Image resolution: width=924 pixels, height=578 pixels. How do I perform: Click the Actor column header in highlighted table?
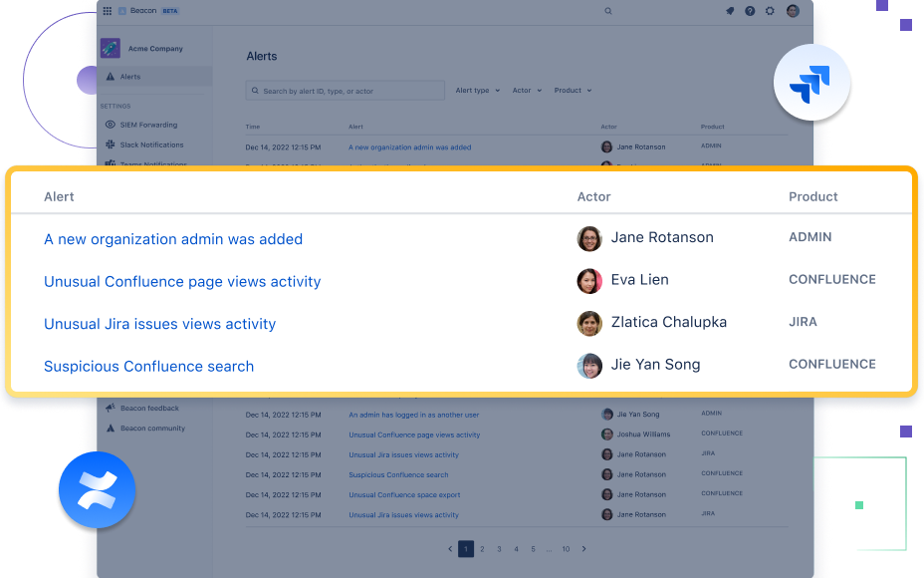click(593, 196)
